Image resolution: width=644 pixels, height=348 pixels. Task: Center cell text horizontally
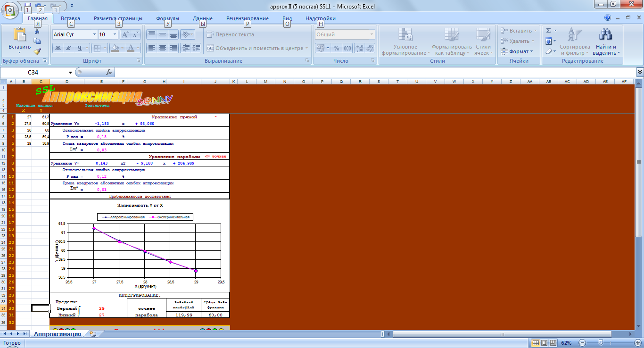(x=163, y=48)
